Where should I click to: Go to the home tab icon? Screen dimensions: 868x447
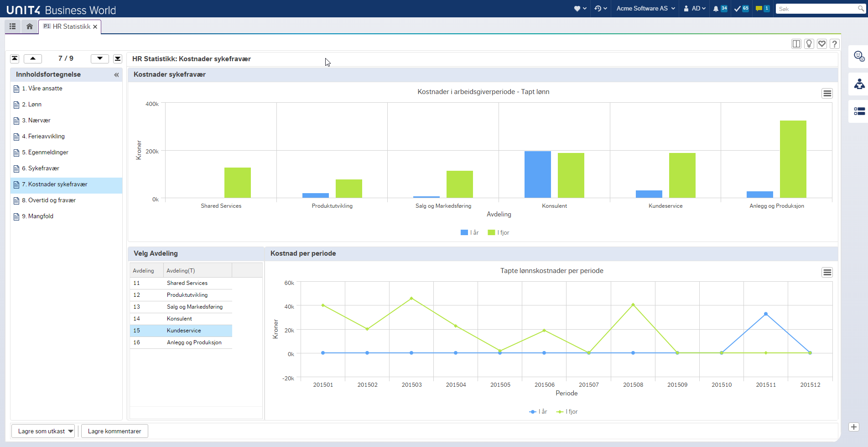click(x=30, y=26)
